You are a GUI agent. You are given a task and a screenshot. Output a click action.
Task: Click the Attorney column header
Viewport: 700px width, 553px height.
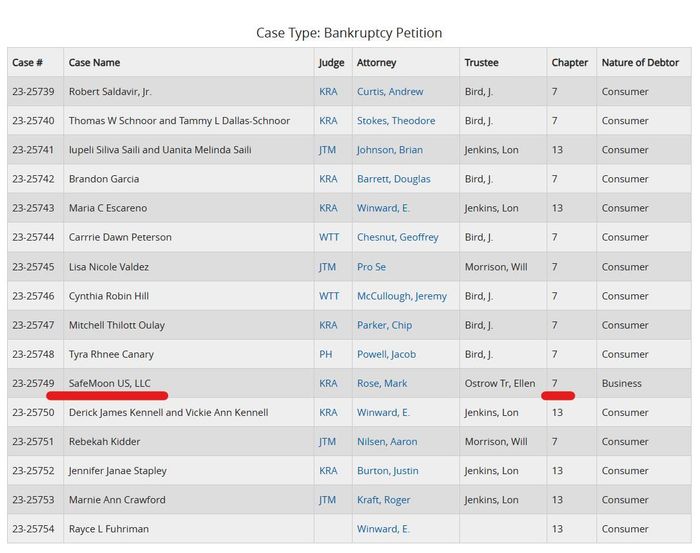pos(376,63)
